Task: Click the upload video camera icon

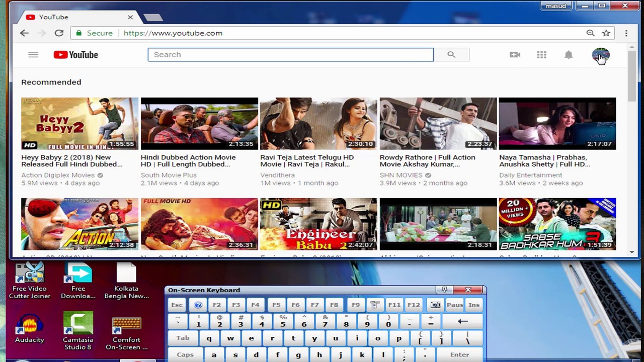Action: [515, 55]
